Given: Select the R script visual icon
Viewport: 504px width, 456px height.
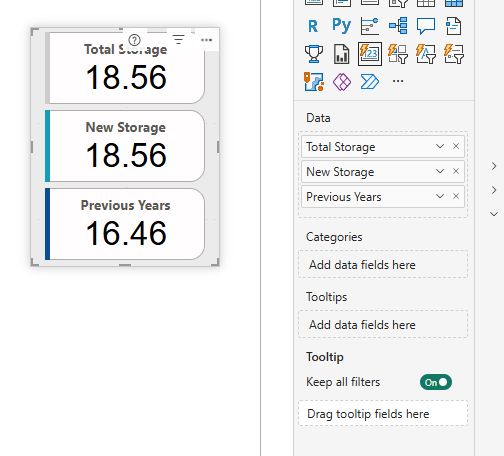Looking at the screenshot, I should pos(313,26).
